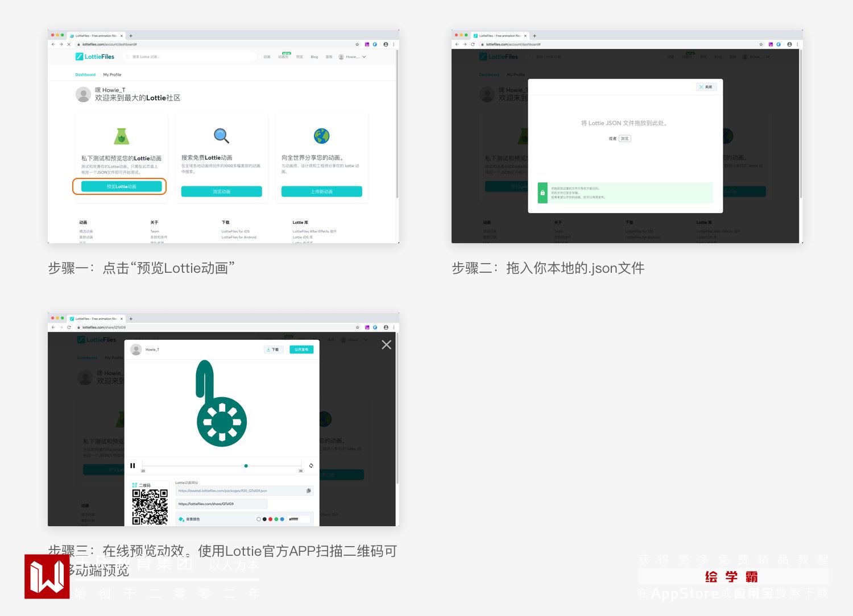
Task: Open blue G extension in step-two browser
Action: (779, 44)
